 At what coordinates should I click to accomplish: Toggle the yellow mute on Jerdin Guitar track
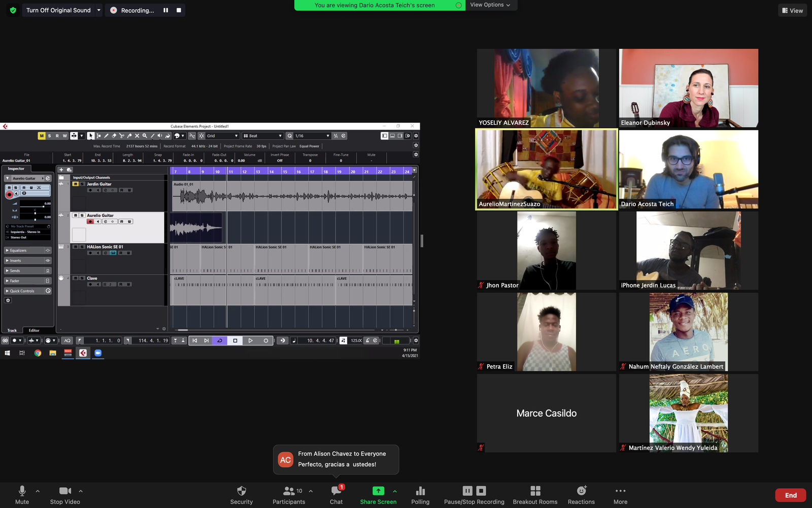point(75,184)
